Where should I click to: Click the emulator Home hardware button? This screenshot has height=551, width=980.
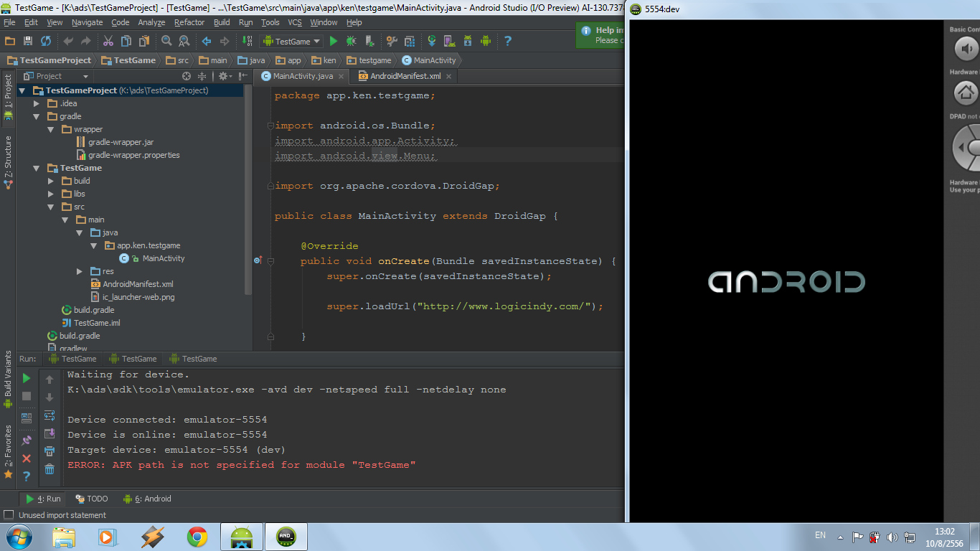966,93
